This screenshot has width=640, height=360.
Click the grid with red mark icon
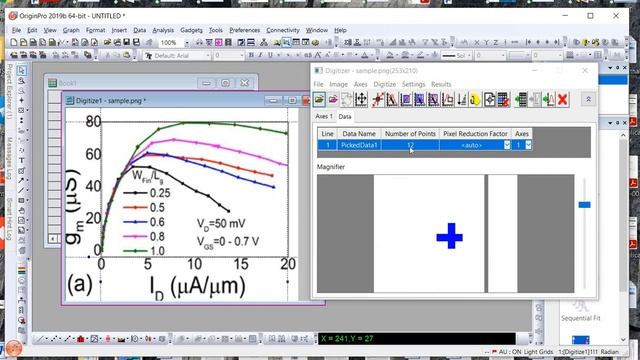coord(503,99)
